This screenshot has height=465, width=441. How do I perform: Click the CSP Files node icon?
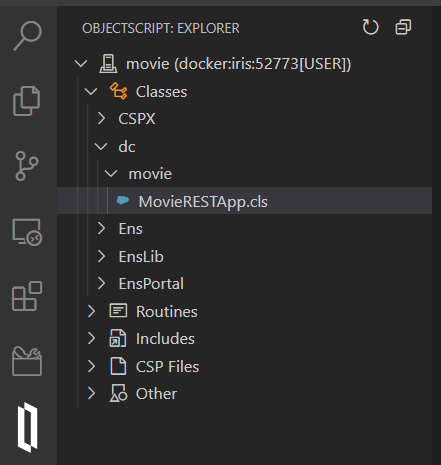118,366
